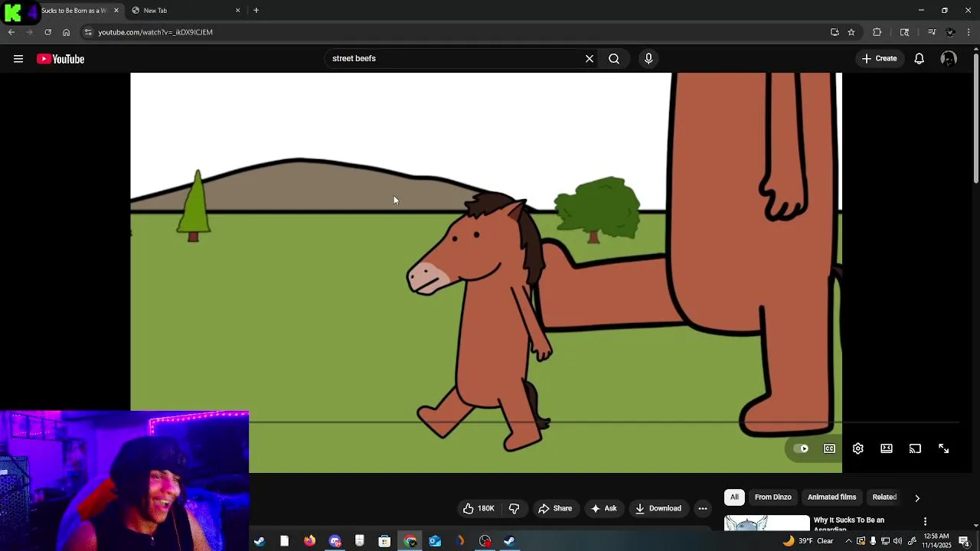Open a new browser tab

(x=256, y=11)
